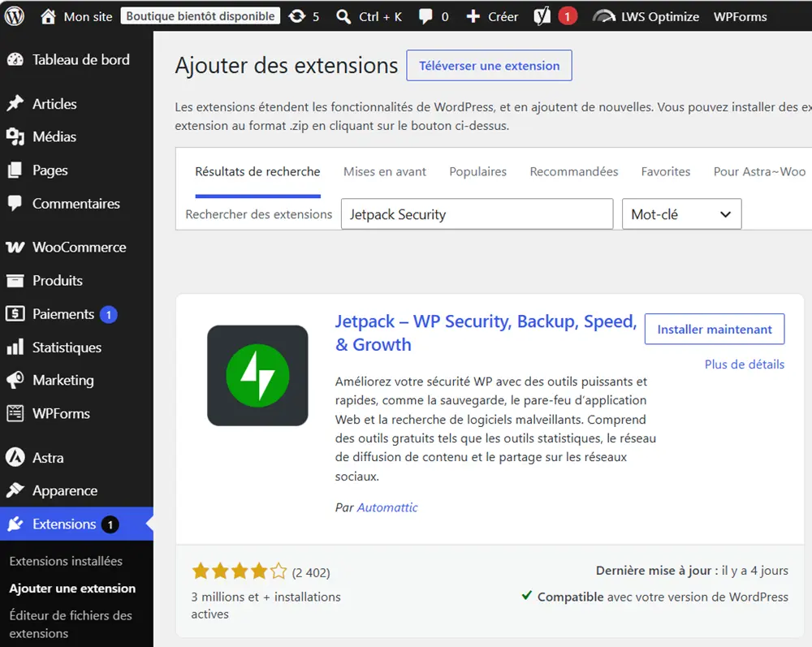Click the Pages icon in sidebar
The image size is (812, 647).
click(x=15, y=170)
